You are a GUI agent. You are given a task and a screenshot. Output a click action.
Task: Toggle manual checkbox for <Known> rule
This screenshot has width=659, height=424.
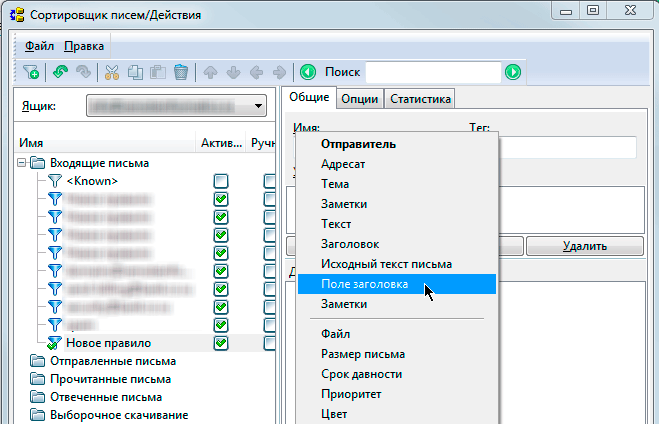click(269, 181)
